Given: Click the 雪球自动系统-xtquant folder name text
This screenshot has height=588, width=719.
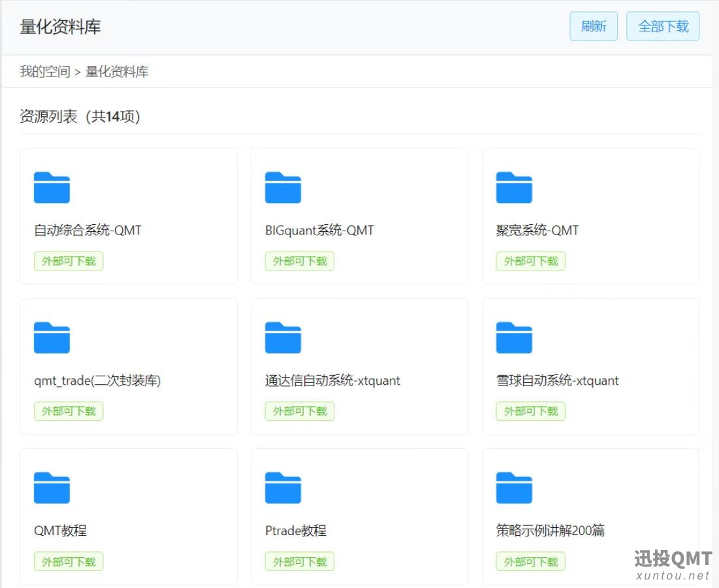Looking at the screenshot, I should click(557, 381).
